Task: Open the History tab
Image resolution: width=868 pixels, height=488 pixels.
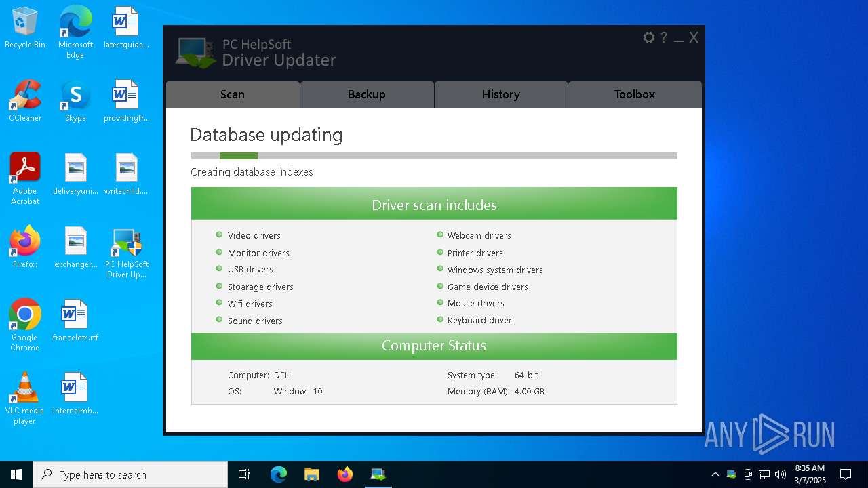Action: click(501, 95)
